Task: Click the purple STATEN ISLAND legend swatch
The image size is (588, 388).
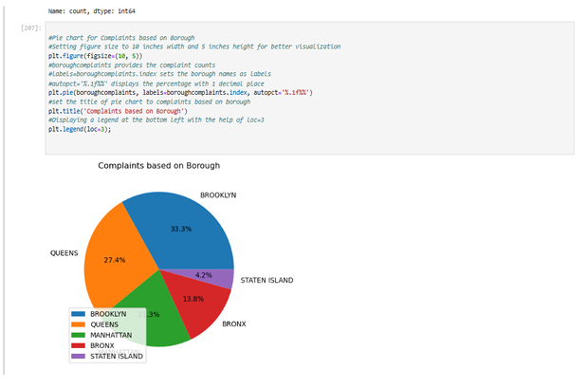Action: coord(78,357)
